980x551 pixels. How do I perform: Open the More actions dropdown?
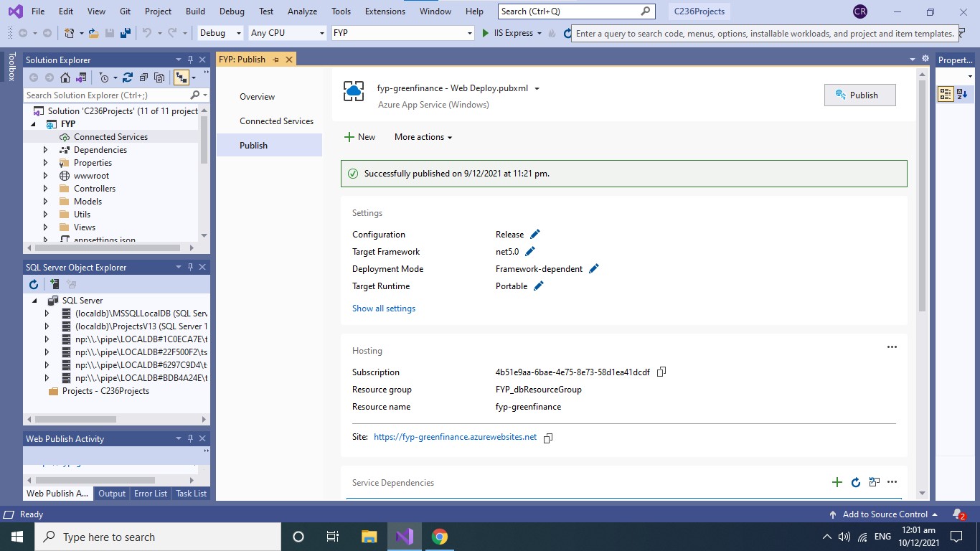[x=423, y=137]
